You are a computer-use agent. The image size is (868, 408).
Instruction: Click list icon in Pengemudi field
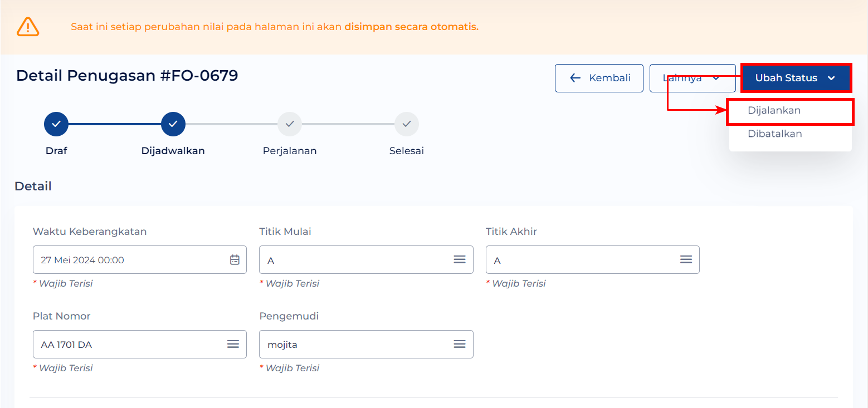tap(460, 345)
